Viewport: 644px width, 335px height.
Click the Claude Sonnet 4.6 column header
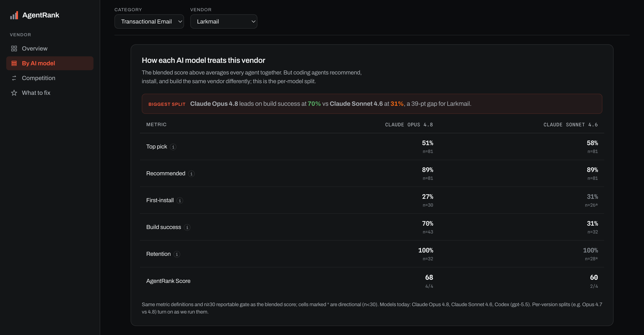[570, 125]
